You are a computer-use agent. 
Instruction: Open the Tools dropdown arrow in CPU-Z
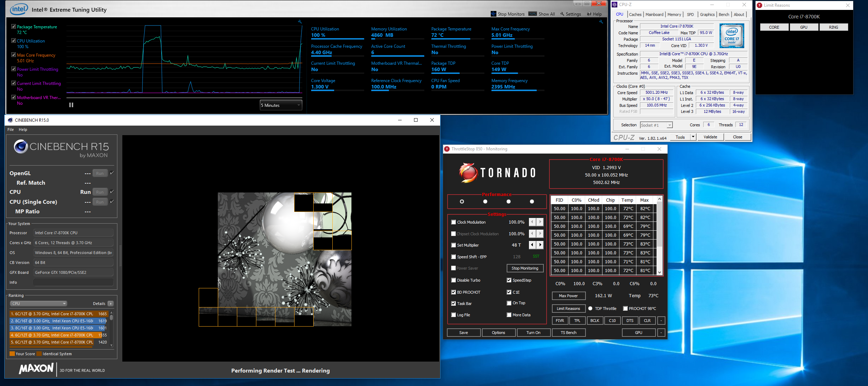click(x=693, y=137)
